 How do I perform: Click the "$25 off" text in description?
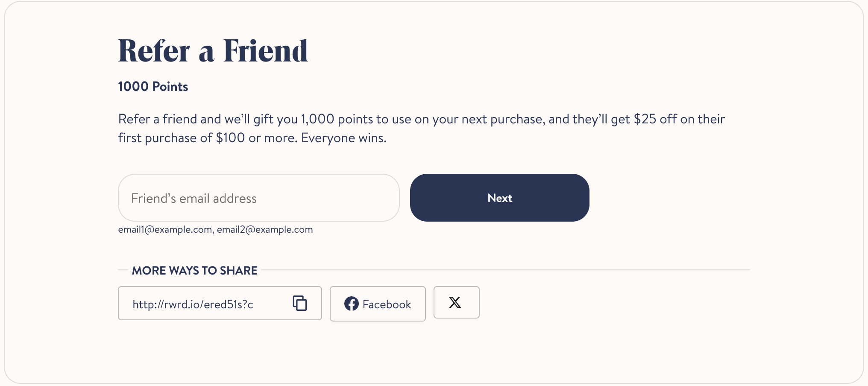[x=655, y=119]
